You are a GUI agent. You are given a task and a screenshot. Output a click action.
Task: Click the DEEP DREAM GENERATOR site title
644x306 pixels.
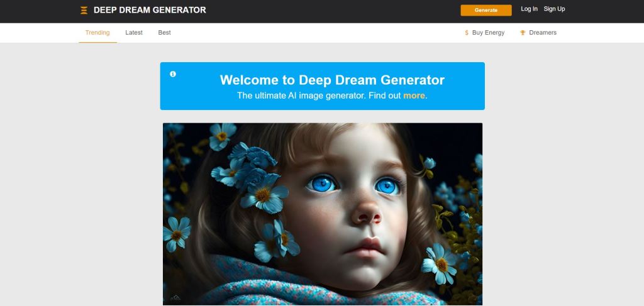click(150, 10)
